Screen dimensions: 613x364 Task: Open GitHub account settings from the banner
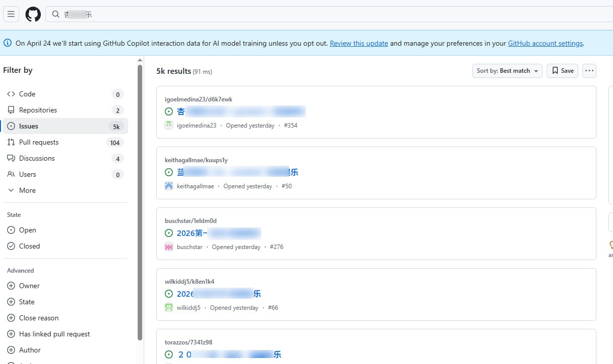coord(545,43)
